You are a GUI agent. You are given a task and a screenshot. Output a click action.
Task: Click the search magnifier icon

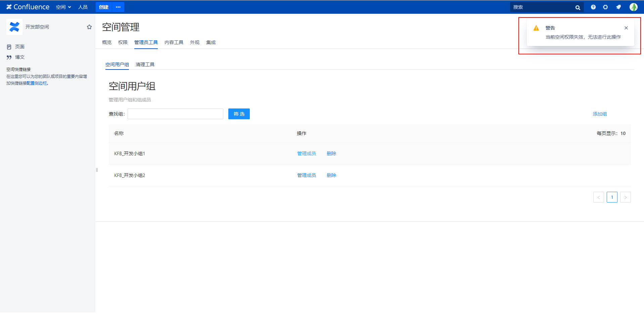point(578,7)
